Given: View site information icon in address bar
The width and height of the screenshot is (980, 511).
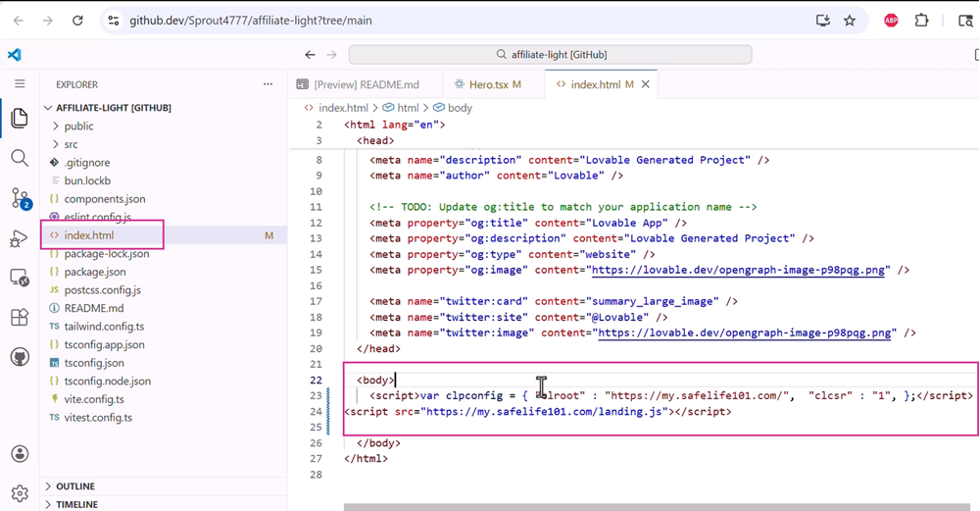Looking at the screenshot, I should (113, 20).
